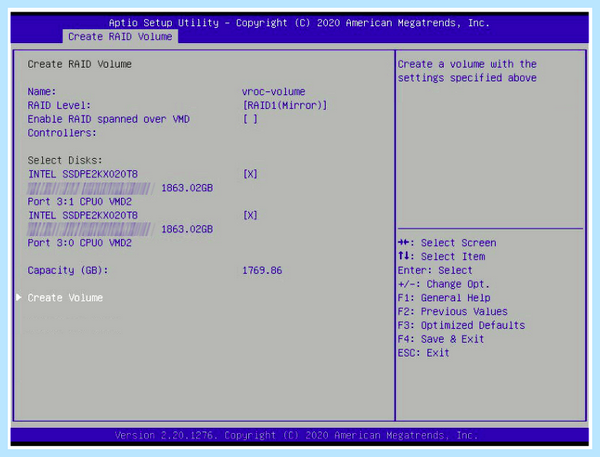Viewport: 600px width, 457px height.
Task: Click the RAID Level: label
Action: pyautogui.click(x=59, y=106)
